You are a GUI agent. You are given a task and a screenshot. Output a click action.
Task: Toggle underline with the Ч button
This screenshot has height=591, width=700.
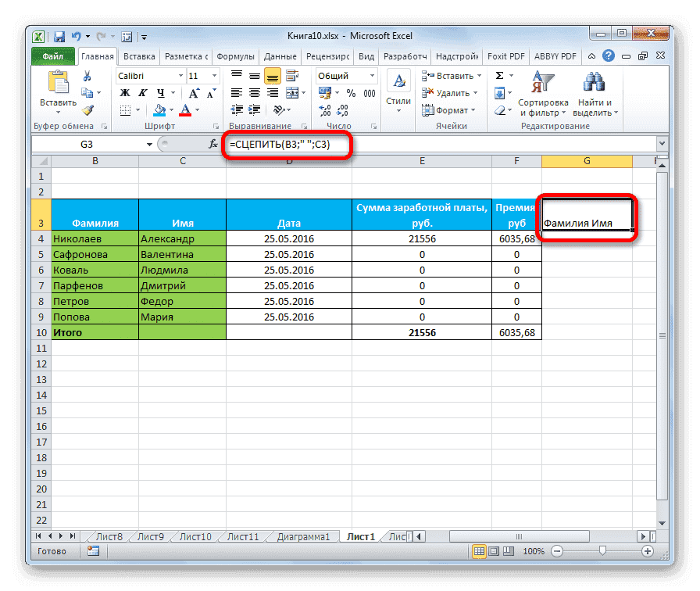[161, 93]
